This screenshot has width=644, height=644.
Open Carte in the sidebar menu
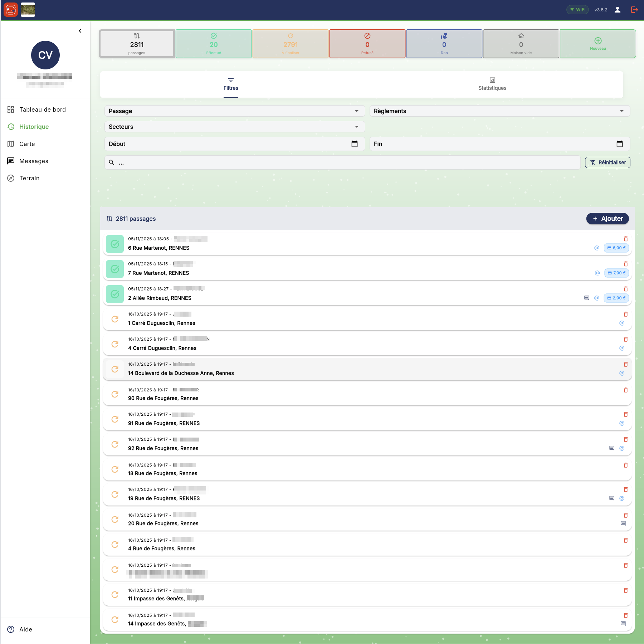(27, 144)
